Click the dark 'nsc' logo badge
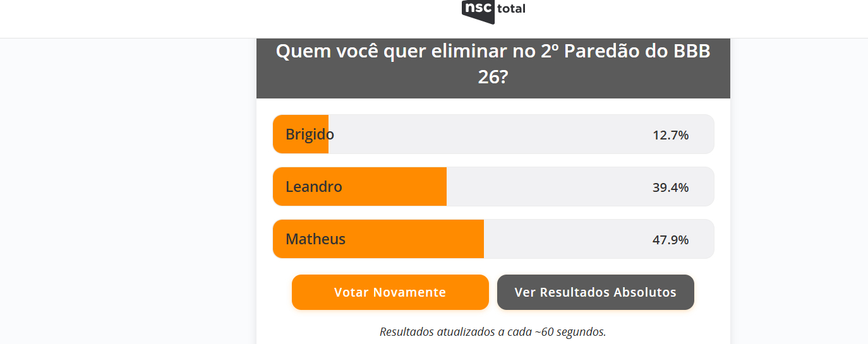The height and width of the screenshot is (344, 868). 478,10
